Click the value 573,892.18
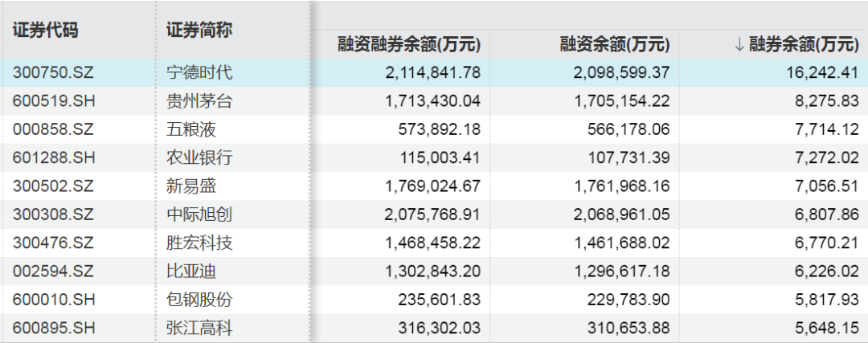Screen dimensions: 868x343 pyautogui.click(x=439, y=129)
